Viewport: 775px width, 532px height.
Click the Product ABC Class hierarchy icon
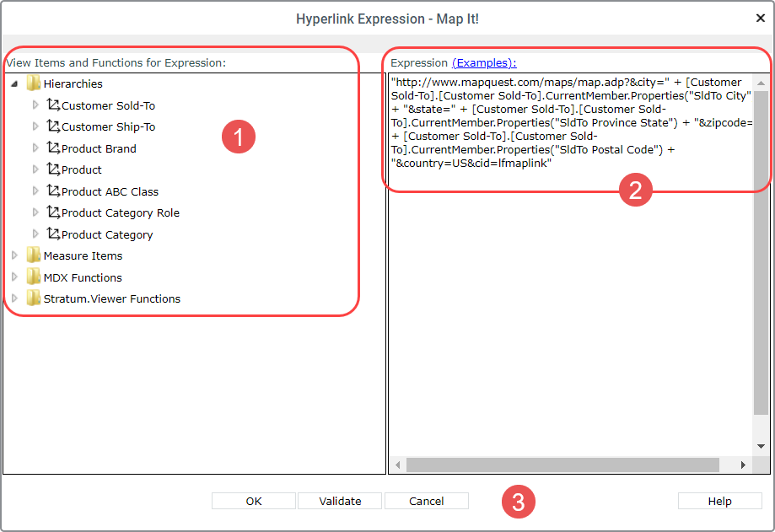(53, 191)
